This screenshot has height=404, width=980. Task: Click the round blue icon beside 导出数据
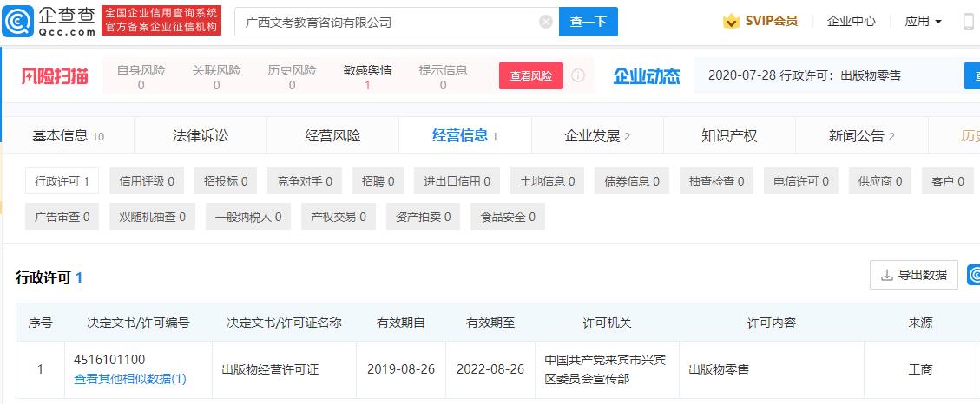[x=973, y=275]
